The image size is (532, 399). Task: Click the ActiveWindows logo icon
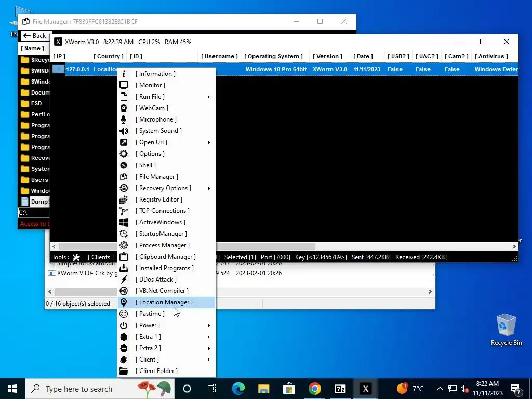pos(124,222)
